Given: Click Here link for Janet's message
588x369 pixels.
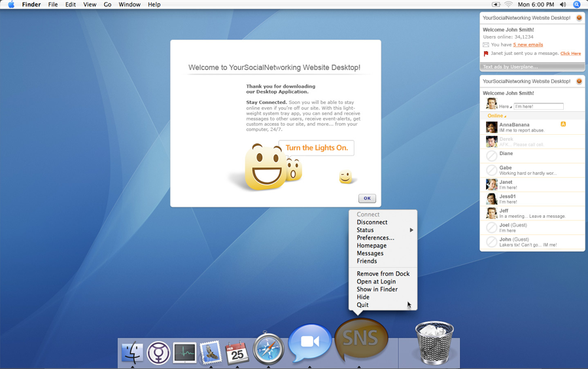Looking at the screenshot, I should pos(570,54).
